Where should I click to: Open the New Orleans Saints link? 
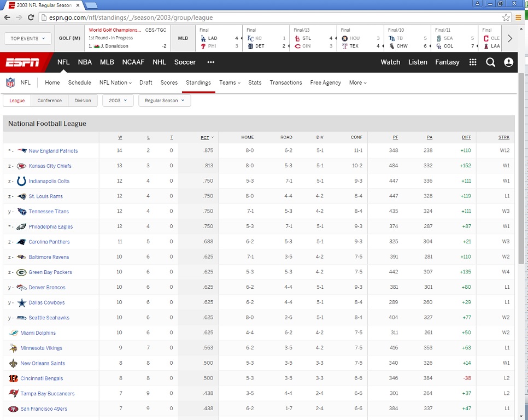coord(43,363)
